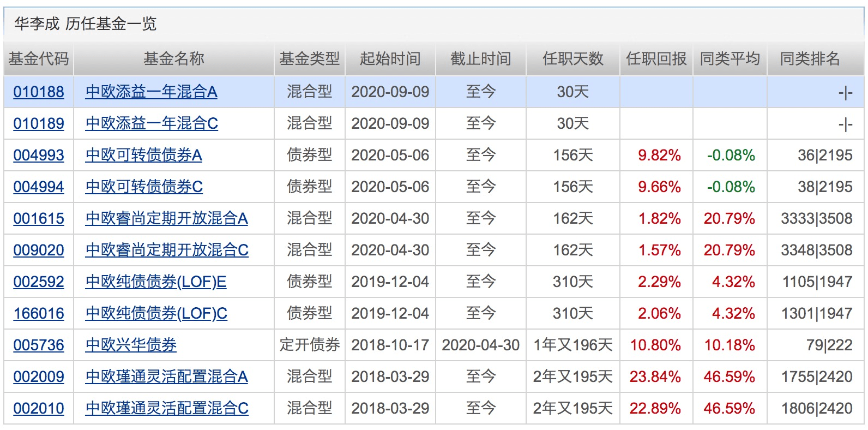This screenshot has width=868, height=430.
Task: Select return value 10.80%
Action: point(655,345)
